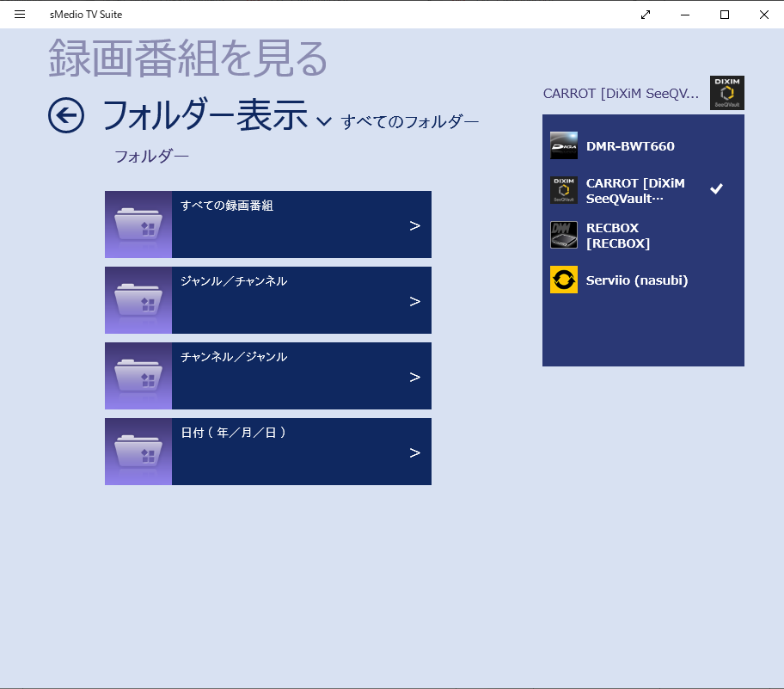Click the DIGA DMR-BWT660 device icon
784x689 pixels.
coord(564,146)
